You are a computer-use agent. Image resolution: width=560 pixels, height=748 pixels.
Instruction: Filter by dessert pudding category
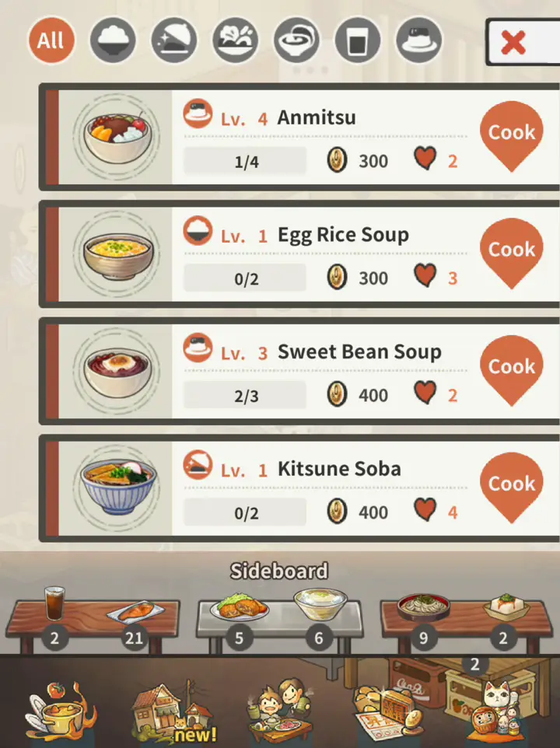(418, 40)
